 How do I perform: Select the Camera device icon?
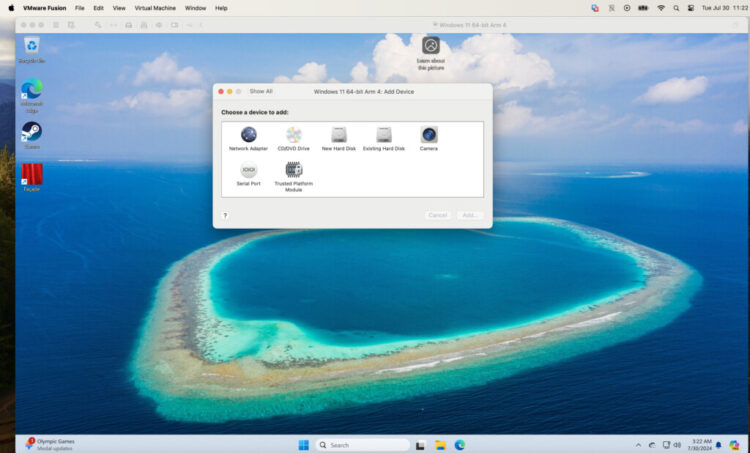(x=428, y=135)
